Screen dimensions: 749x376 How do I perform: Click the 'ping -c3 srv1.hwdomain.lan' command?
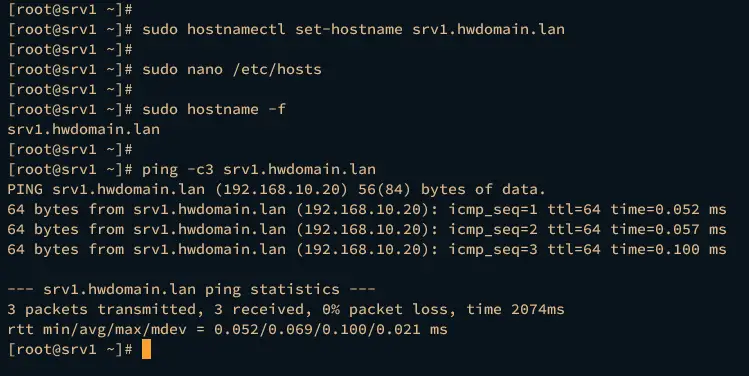pyautogui.click(x=259, y=170)
